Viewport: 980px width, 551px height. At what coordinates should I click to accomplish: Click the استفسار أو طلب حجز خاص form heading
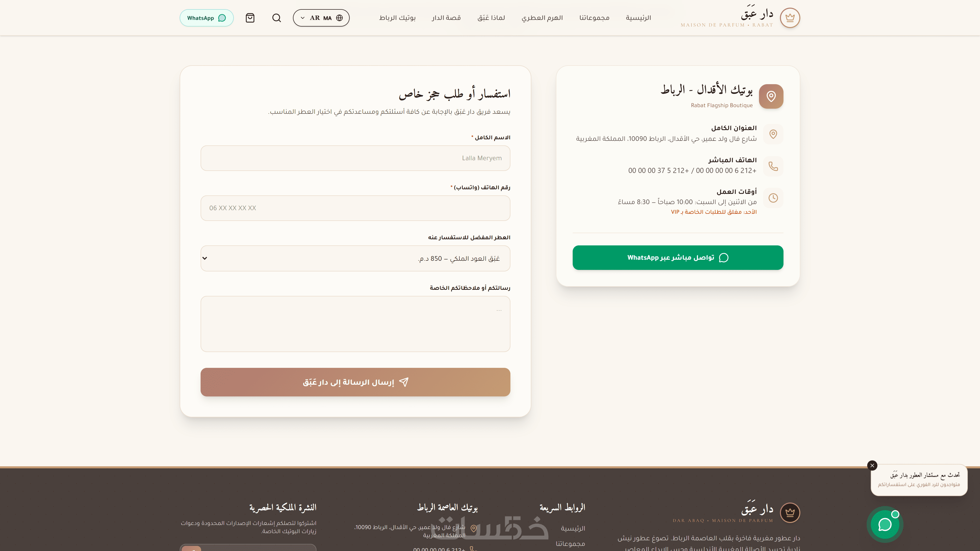[x=455, y=94]
